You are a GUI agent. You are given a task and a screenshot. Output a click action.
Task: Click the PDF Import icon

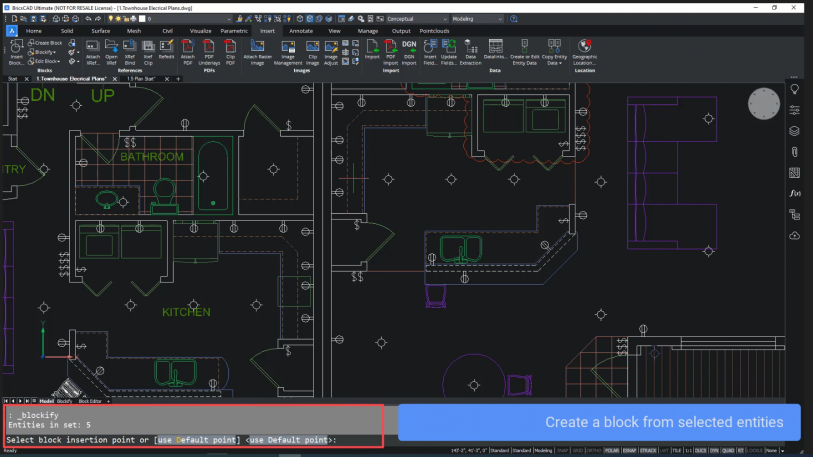[x=390, y=52]
